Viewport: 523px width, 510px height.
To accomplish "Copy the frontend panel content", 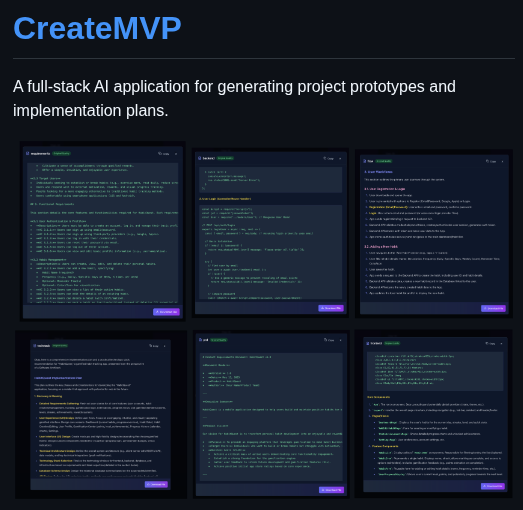I will (490, 343).
